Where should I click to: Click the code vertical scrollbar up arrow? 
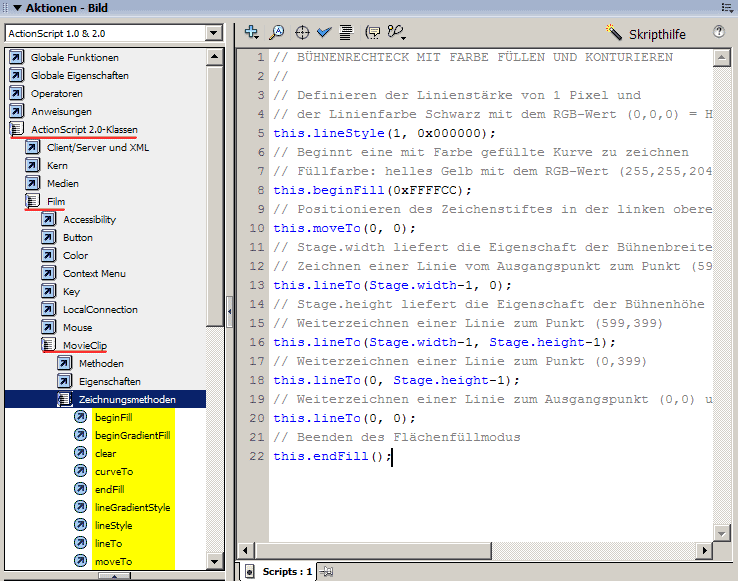click(722, 58)
